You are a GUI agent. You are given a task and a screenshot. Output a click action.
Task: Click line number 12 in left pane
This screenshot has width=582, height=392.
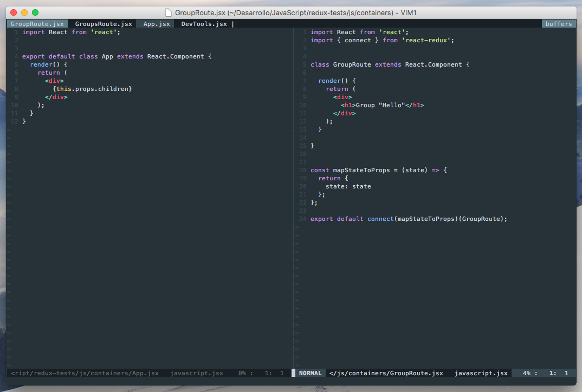(x=15, y=121)
